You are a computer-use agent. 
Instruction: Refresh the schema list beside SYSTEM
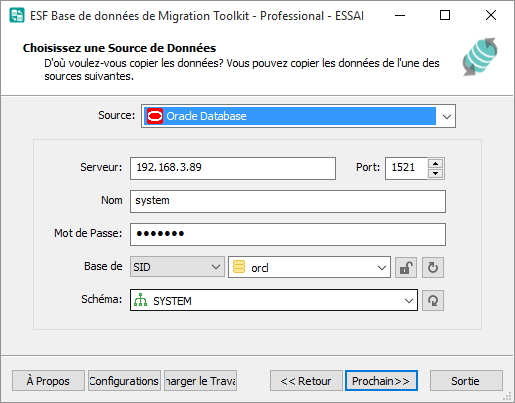(433, 300)
